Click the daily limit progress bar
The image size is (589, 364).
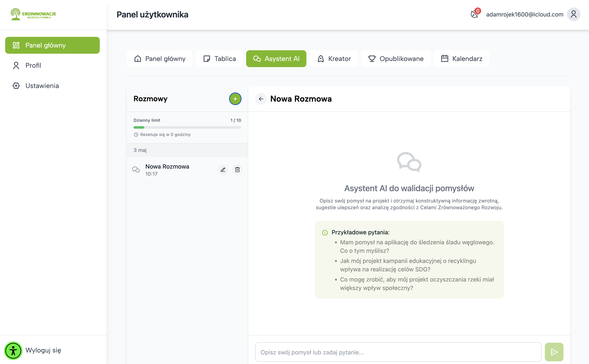point(187,127)
